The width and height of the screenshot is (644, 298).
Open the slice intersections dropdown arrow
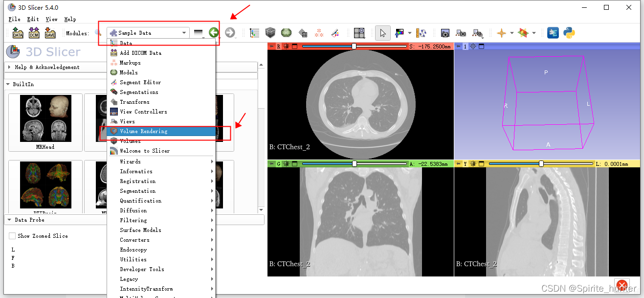pos(533,33)
